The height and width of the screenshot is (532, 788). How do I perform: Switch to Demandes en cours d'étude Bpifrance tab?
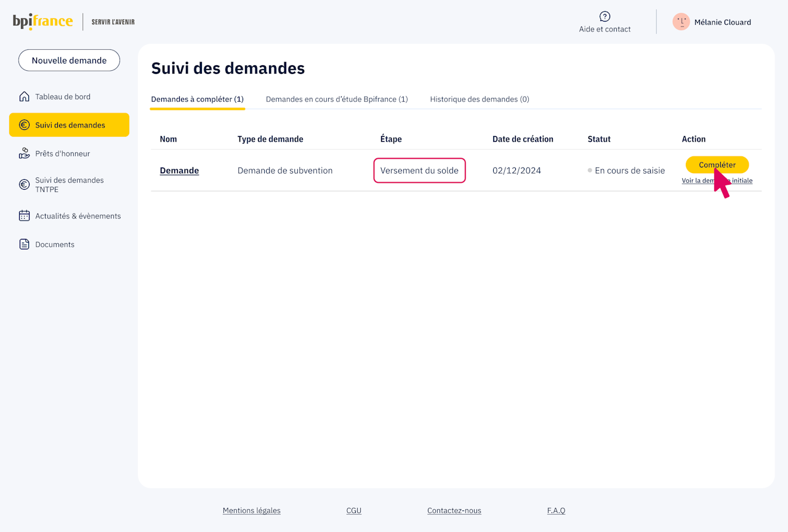click(x=337, y=99)
